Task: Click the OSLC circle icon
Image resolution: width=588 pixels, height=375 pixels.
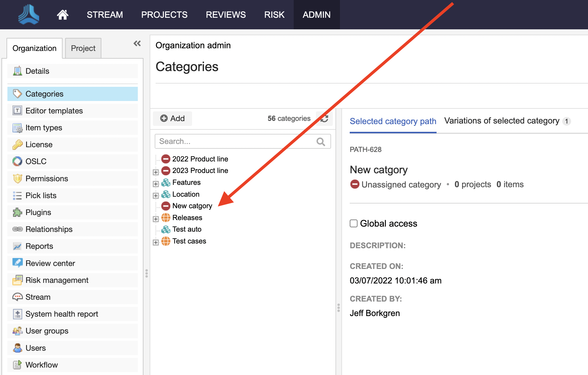Action: point(17,161)
